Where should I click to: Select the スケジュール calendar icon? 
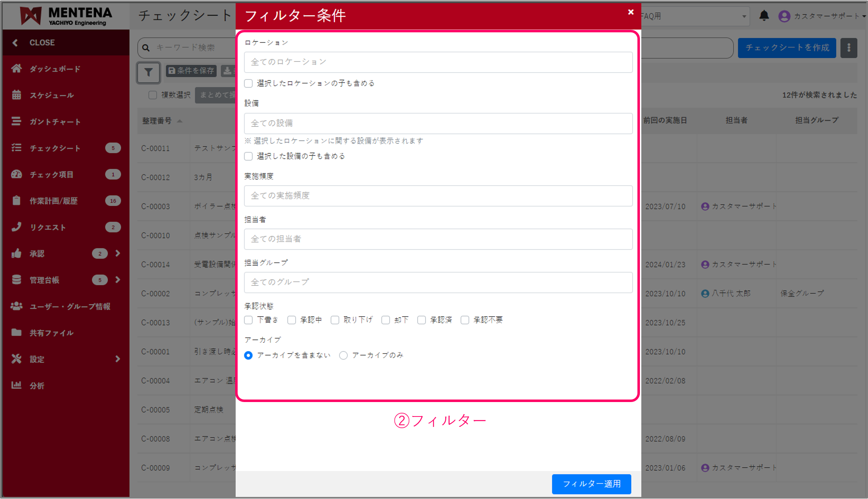[17, 95]
